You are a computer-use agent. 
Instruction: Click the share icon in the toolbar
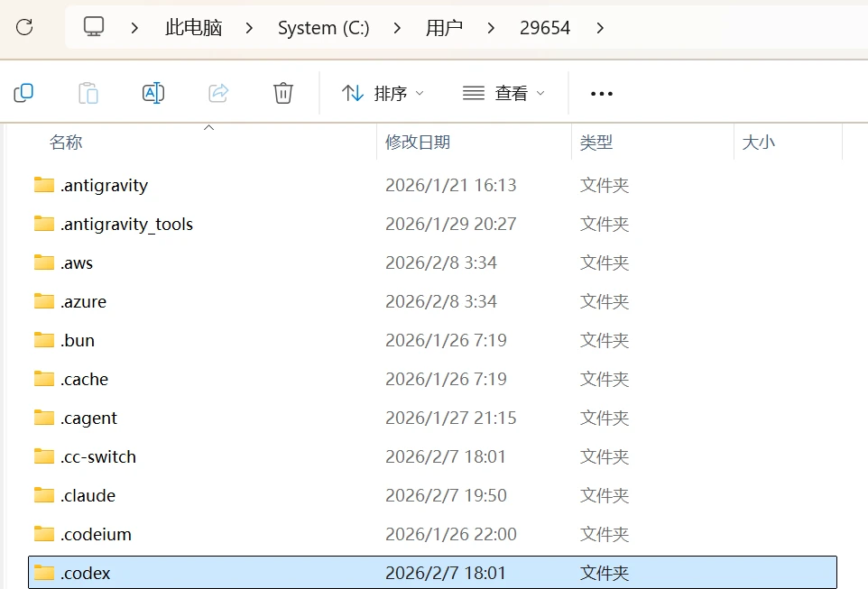218,93
